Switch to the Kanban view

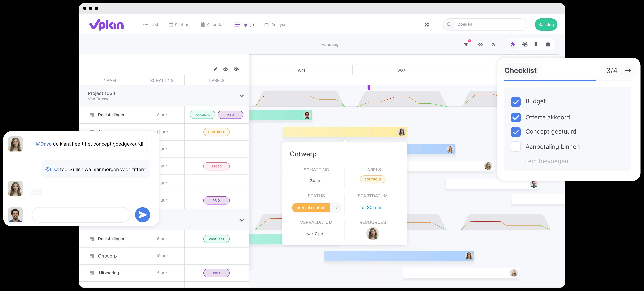coord(179,24)
